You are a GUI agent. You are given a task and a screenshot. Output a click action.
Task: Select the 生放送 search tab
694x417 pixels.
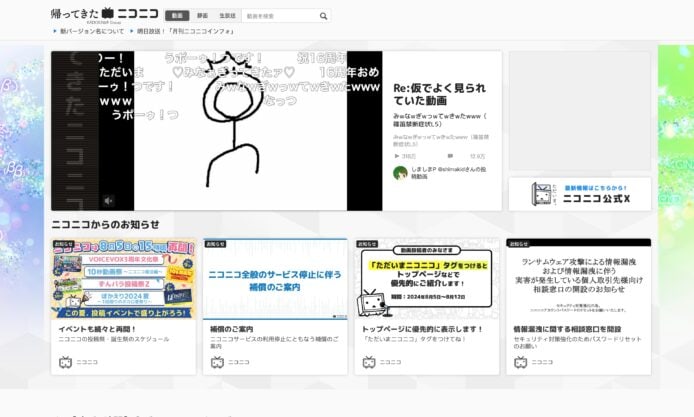coord(227,16)
